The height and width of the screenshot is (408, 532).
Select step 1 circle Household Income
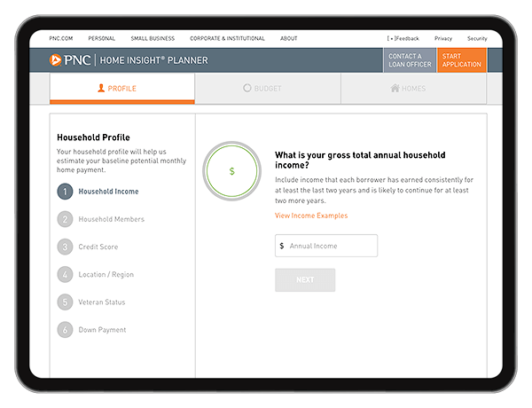click(65, 192)
